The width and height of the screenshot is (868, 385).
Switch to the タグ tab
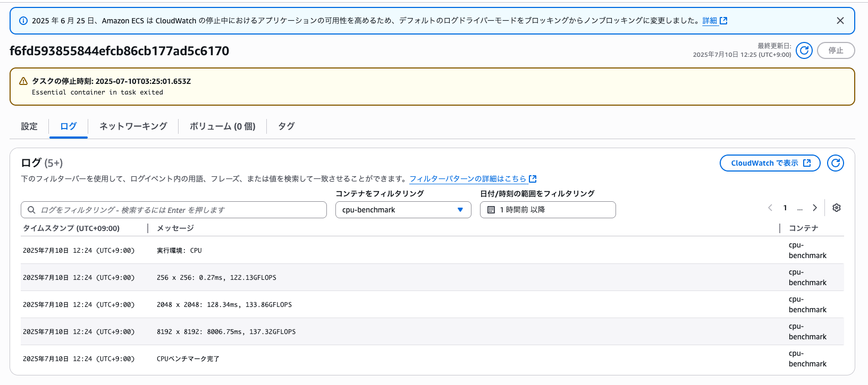click(286, 126)
